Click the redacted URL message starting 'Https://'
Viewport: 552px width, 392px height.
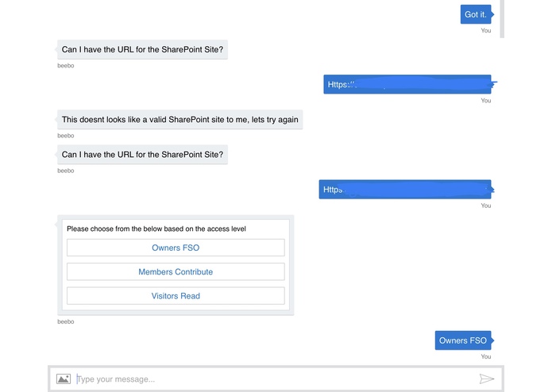[x=407, y=84]
